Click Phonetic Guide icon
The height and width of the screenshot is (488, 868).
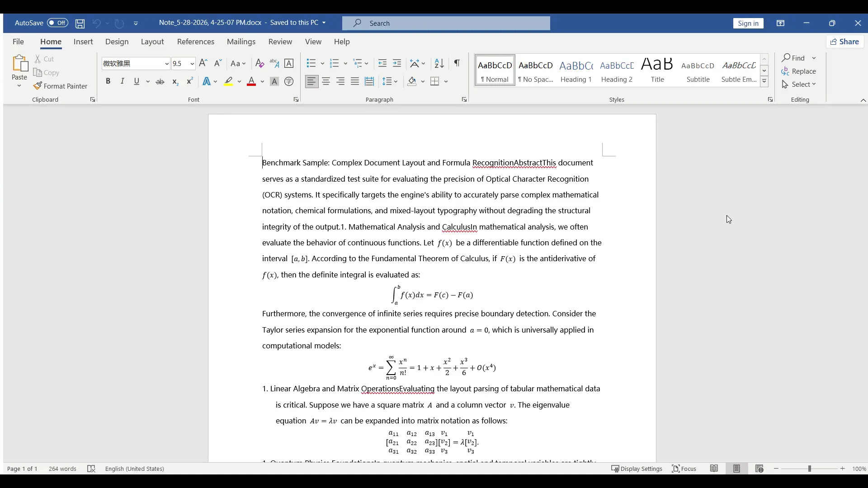(274, 63)
